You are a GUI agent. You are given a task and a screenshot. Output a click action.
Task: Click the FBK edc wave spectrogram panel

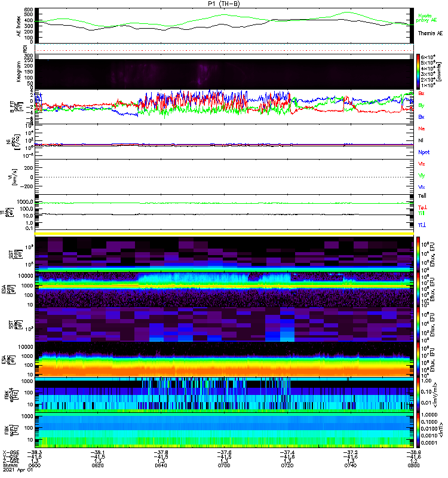pos(224,395)
